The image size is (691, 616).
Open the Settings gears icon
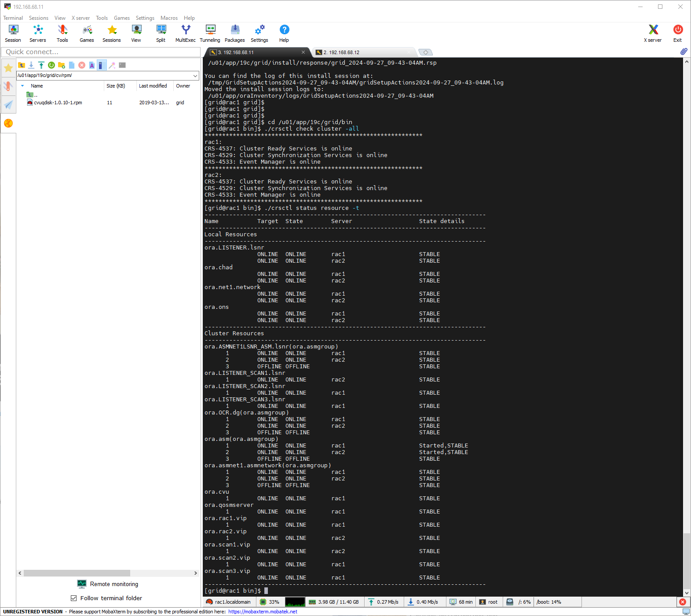tap(260, 33)
